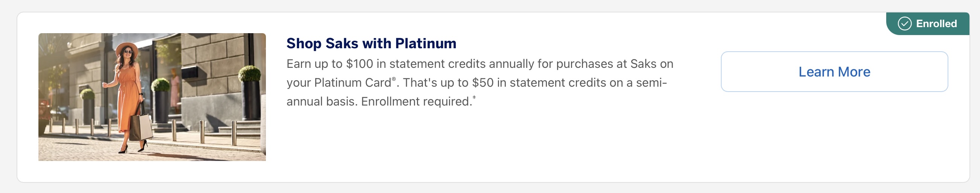Click the Learn More button
Image resolution: width=980 pixels, height=193 pixels.
pyautogui.click(x=834, y=72)
